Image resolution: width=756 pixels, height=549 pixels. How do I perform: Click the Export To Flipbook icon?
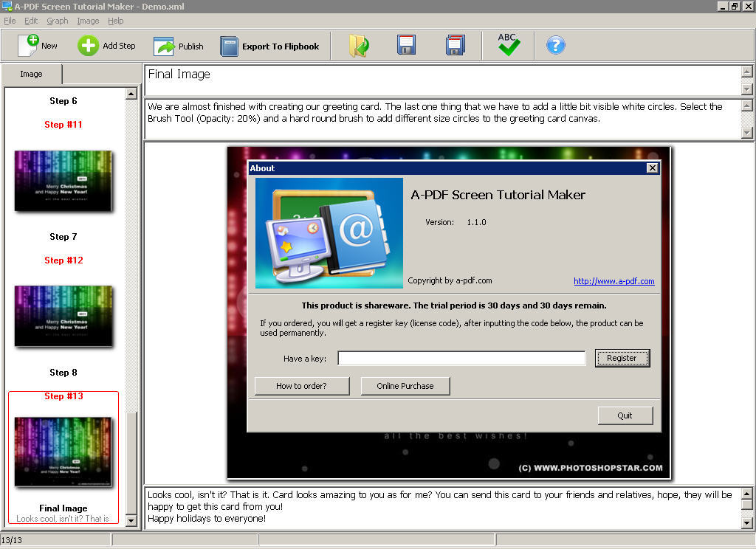click(x=230, y=46)
